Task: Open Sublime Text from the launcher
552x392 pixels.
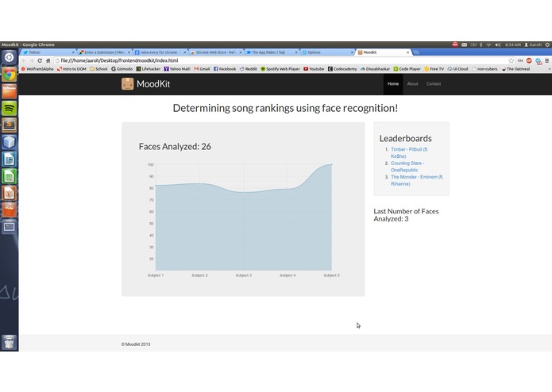Action: 10,125
